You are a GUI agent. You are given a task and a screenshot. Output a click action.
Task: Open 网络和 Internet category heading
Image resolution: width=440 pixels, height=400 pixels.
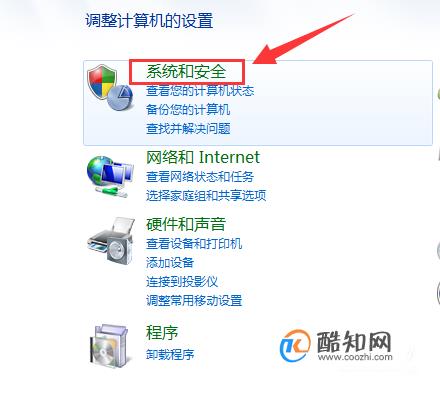point(203,157)
